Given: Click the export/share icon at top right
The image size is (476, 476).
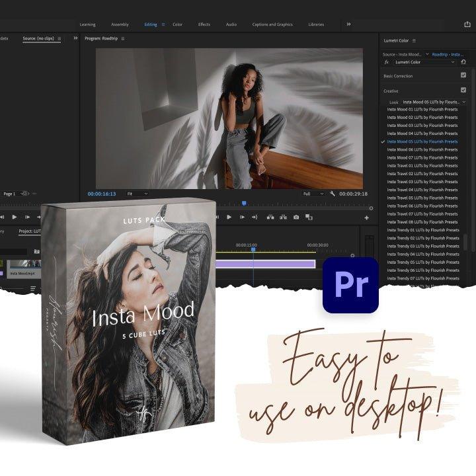Looking at the screenshot, I should [467, 24].
